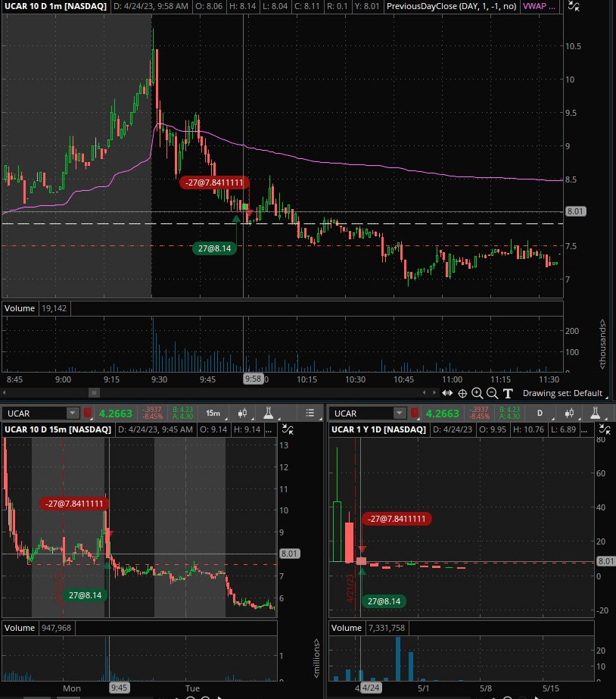
Task: Click the zoom out magnifier icon
Action: [x=492, y=393]
